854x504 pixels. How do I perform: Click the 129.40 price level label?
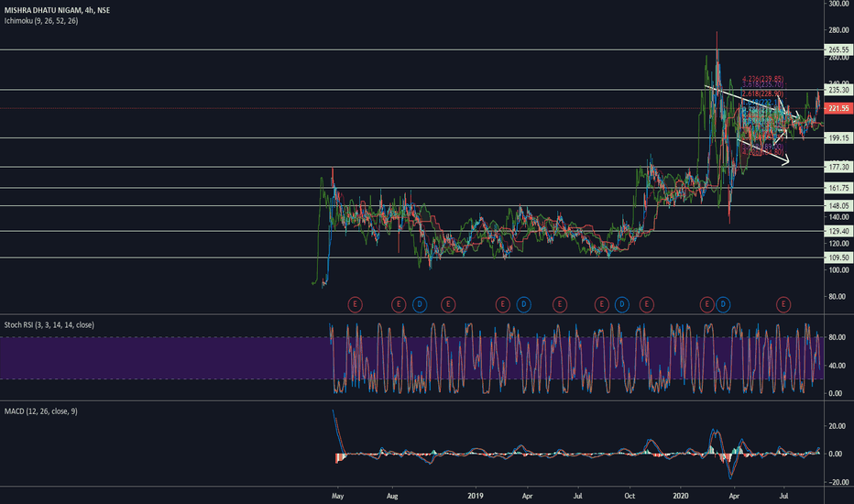click(x=838, y=232)
